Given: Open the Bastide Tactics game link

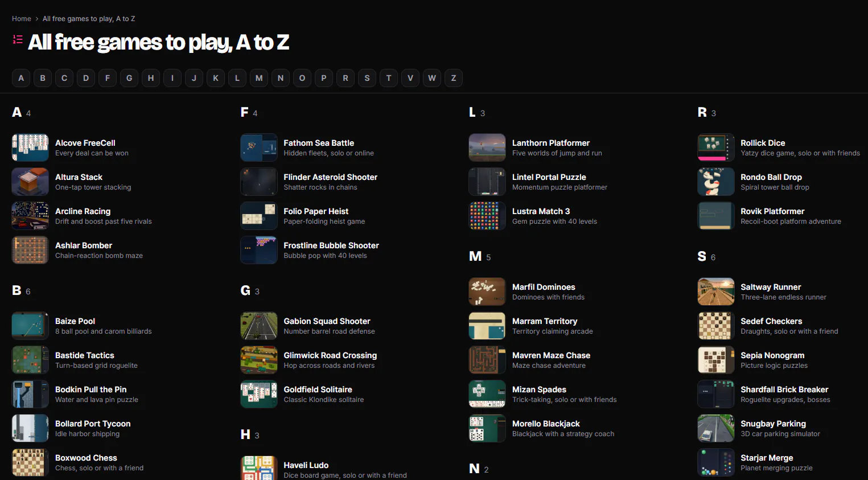Looking at the screenshot, I should click(85, 355).
